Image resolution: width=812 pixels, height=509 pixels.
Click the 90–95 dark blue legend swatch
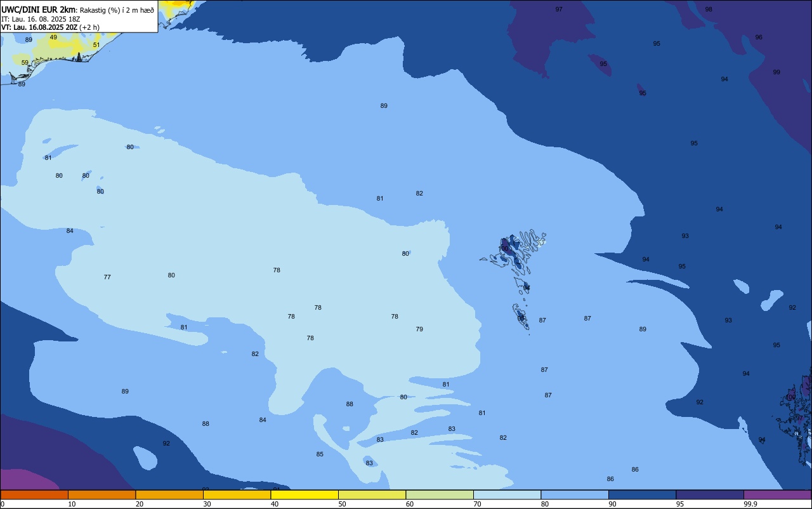[x=642, y=494]
